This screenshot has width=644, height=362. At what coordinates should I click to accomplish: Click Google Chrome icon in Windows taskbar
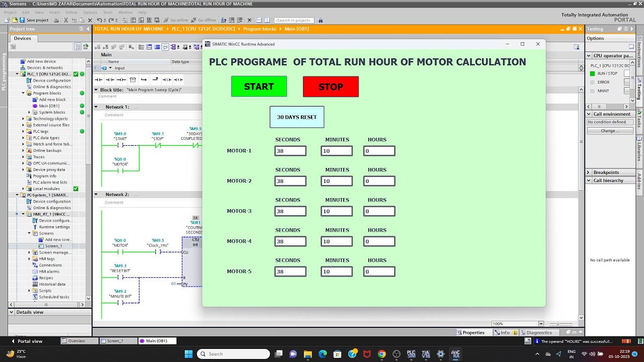[381, 354]
